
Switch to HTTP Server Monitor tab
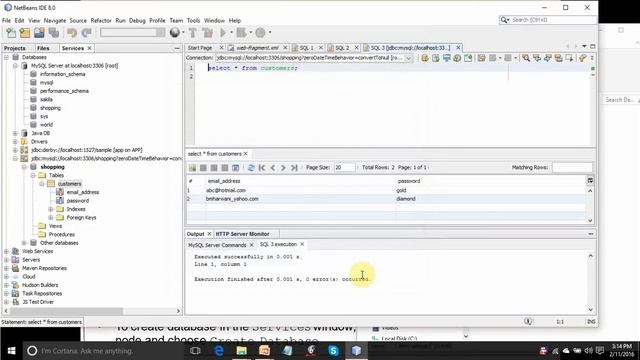242,234
